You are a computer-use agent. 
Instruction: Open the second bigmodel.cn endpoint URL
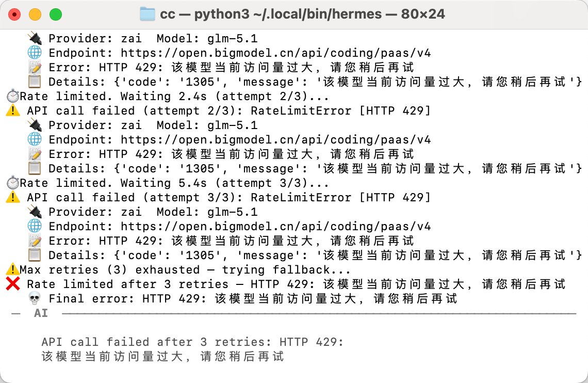click(x=275, y=139)
